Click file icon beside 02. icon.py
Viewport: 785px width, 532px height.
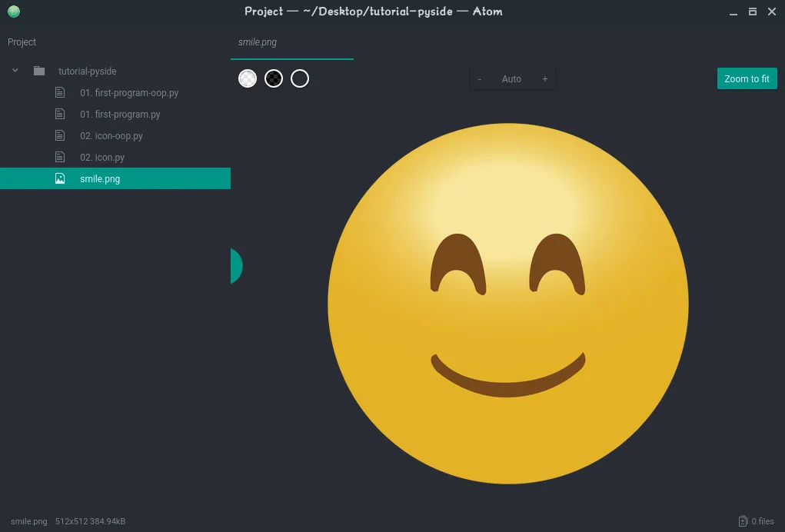59,157
